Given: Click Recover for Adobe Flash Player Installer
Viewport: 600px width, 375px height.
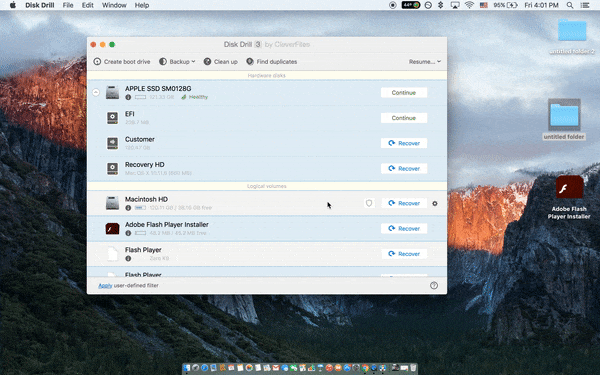Looking at the screenshot, I should [404, 228].
